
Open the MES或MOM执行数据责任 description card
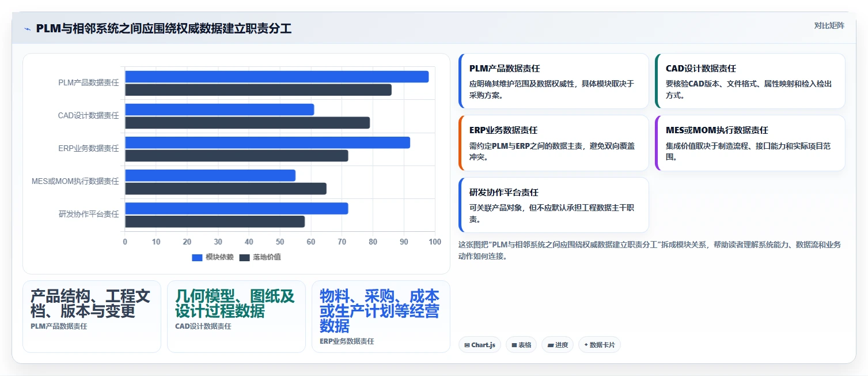(x=750, y=143)
